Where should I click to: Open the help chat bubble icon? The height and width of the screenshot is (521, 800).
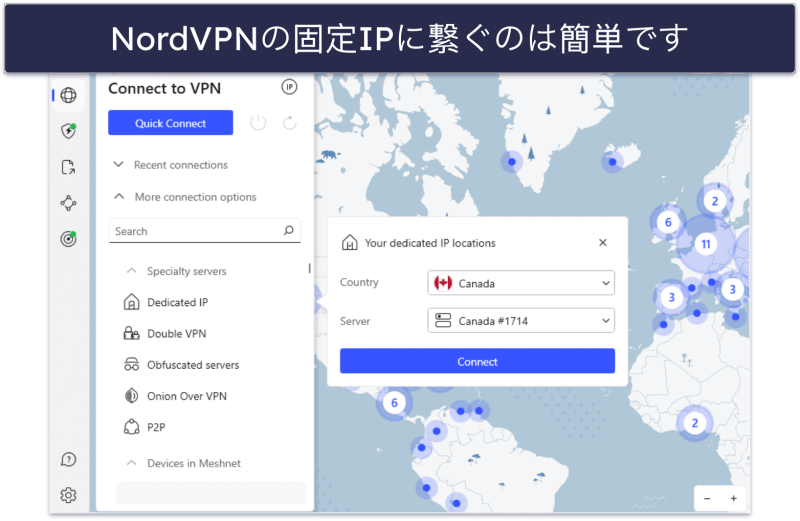pos(68,460)
